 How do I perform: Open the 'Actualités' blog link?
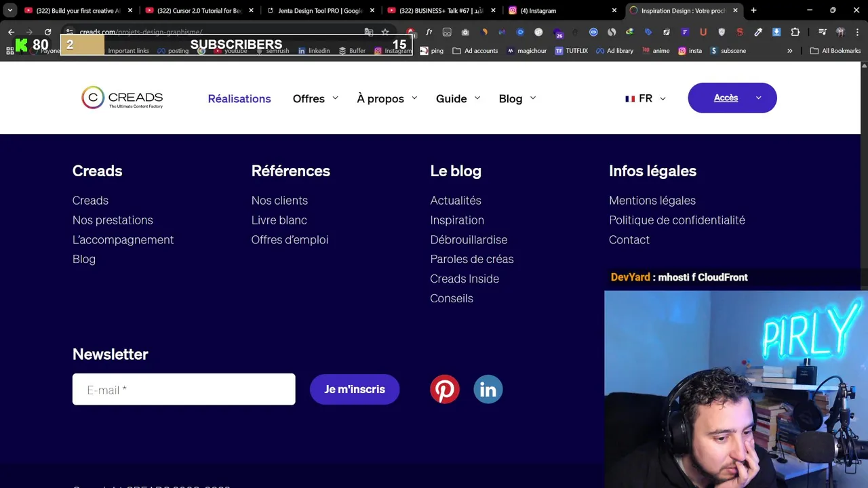pyautogui.click(x=456, y=201)
